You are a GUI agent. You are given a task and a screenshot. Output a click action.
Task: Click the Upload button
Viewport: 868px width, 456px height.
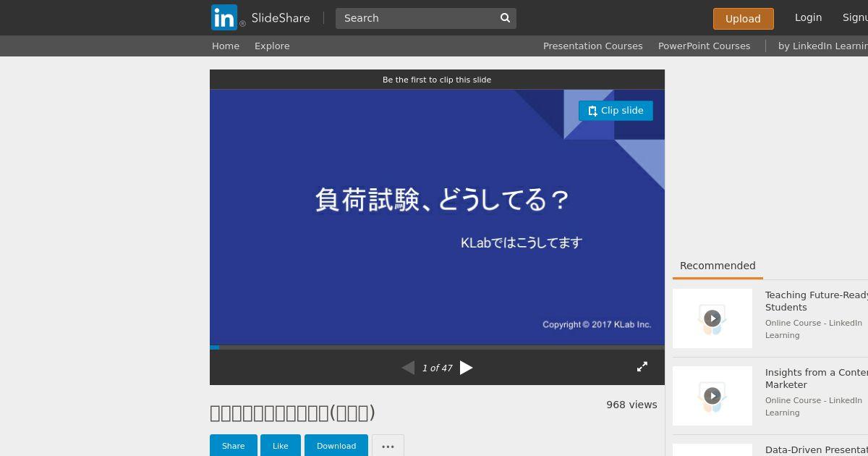[743, 19]
